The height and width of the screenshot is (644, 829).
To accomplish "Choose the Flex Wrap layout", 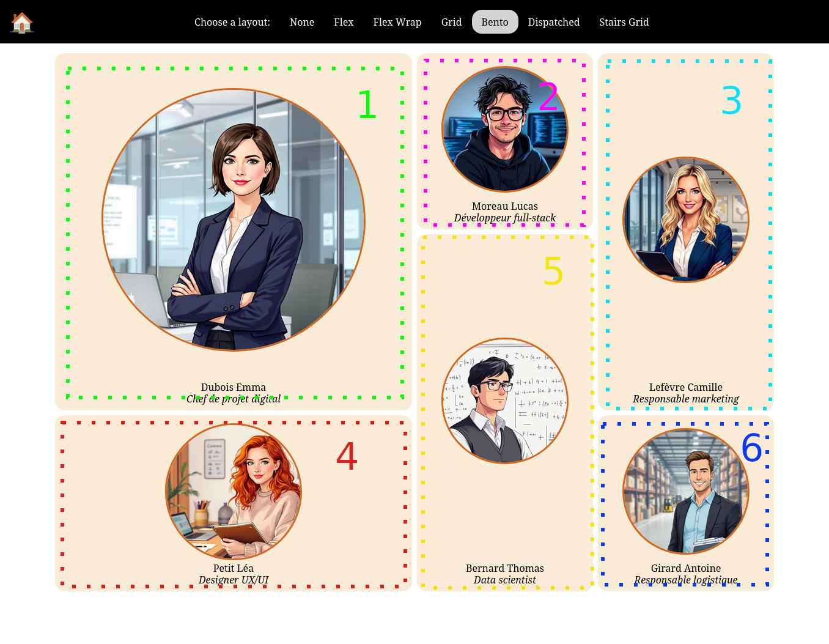I will coord(397,22).
